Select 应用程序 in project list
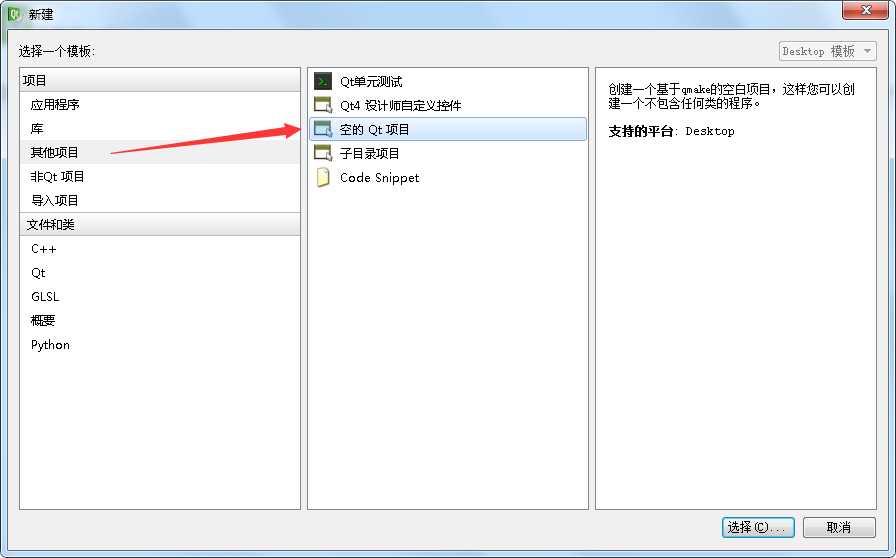This screenshot has height=558, width=896. pyautogui.click(x=159, y=105)
